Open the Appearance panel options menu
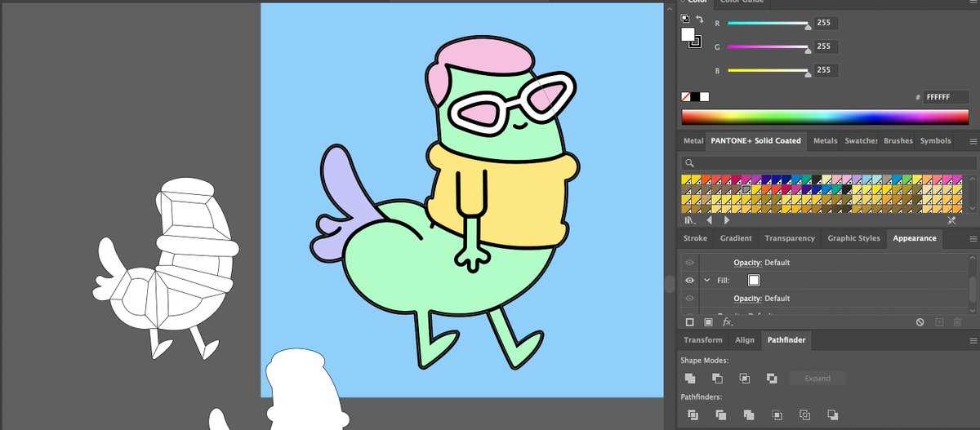This screenshot has height=430, width=980. [972, 238]
